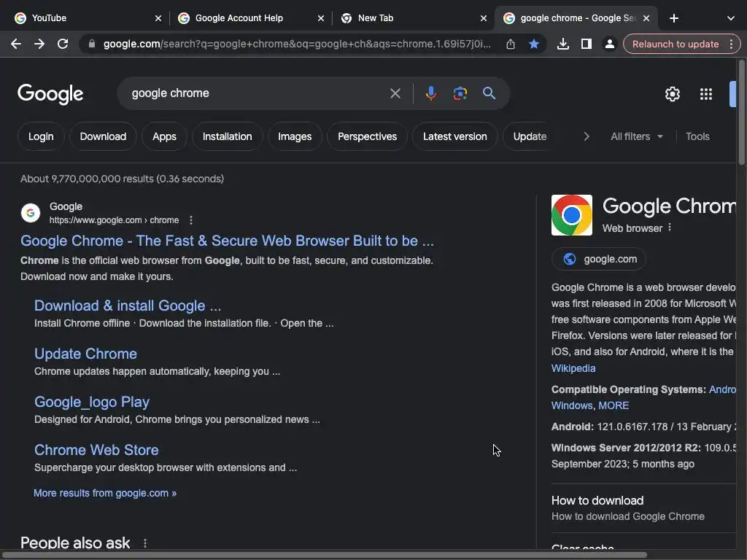Select the Perspectives filter chip

368,136
